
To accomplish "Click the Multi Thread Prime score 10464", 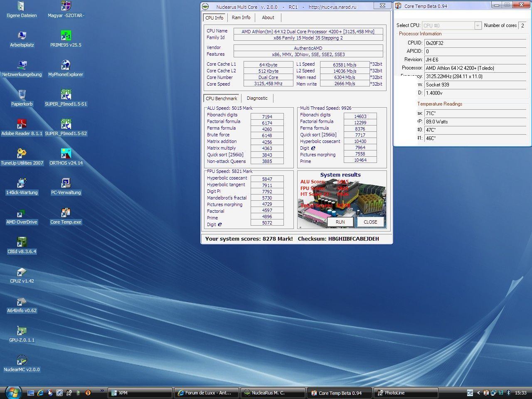I will click(x=360, y=160).
